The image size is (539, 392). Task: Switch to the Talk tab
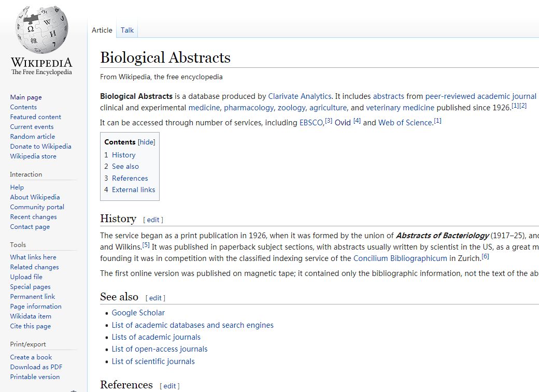point(127,30)
